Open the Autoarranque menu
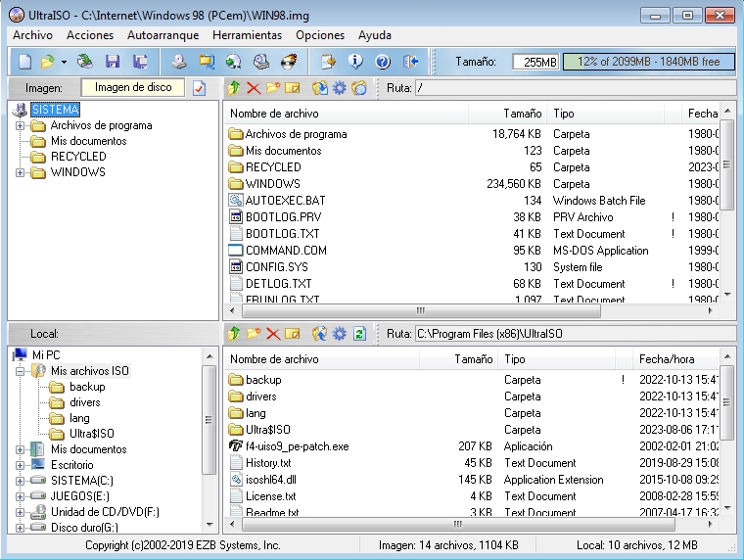Screen dimensions: 744x560 (x=163, y=35)
